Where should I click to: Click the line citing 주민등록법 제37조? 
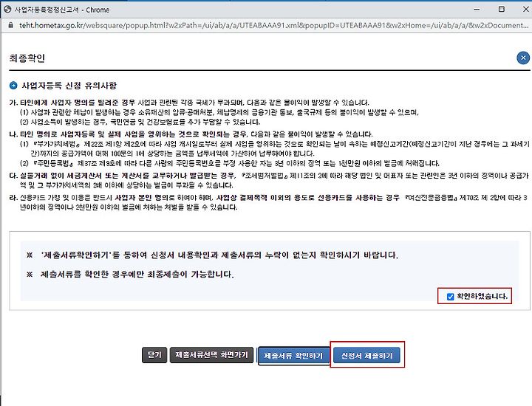click(230, 163)
